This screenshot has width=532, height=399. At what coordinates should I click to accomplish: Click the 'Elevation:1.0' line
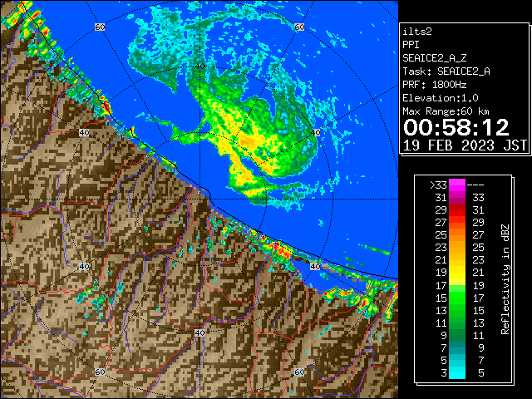pyautogui.click(x=441, y=98)
